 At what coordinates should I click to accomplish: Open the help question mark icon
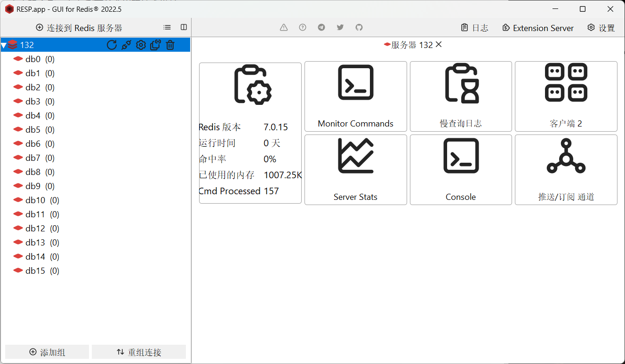(x=303, y=27)
